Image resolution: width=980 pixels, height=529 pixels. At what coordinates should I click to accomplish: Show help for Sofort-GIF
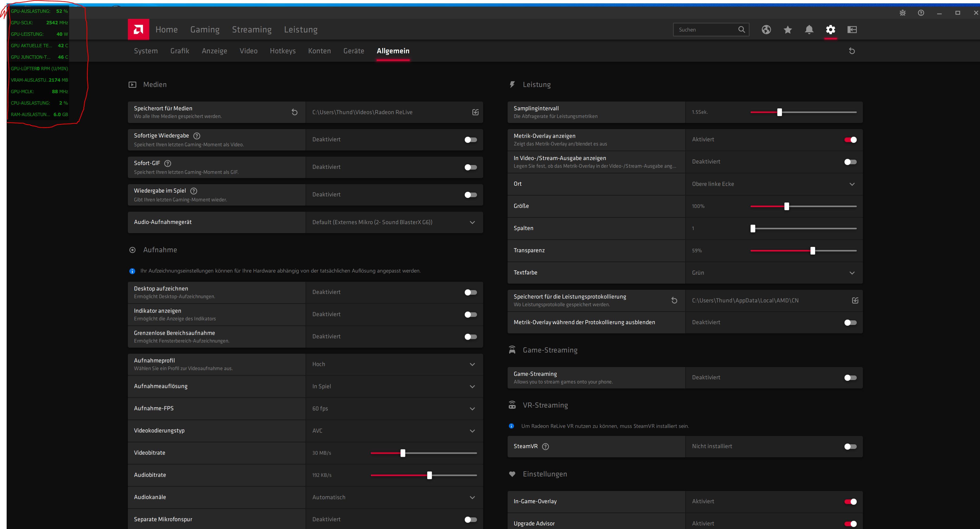168,163
